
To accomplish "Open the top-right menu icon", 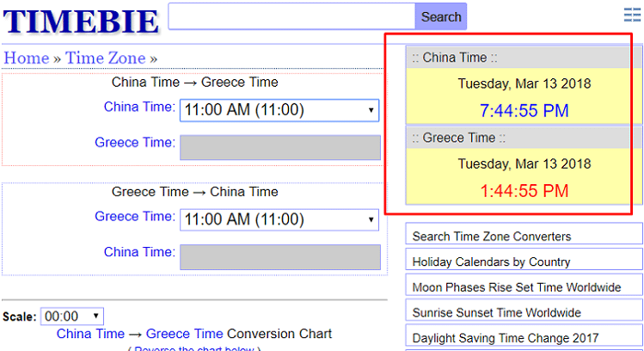I will point(632,15).
